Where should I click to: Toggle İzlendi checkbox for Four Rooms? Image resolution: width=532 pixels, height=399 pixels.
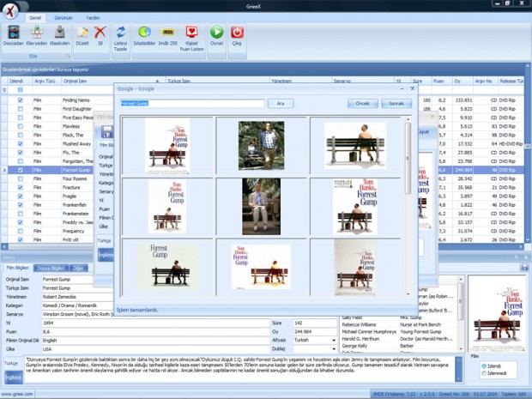21,178
